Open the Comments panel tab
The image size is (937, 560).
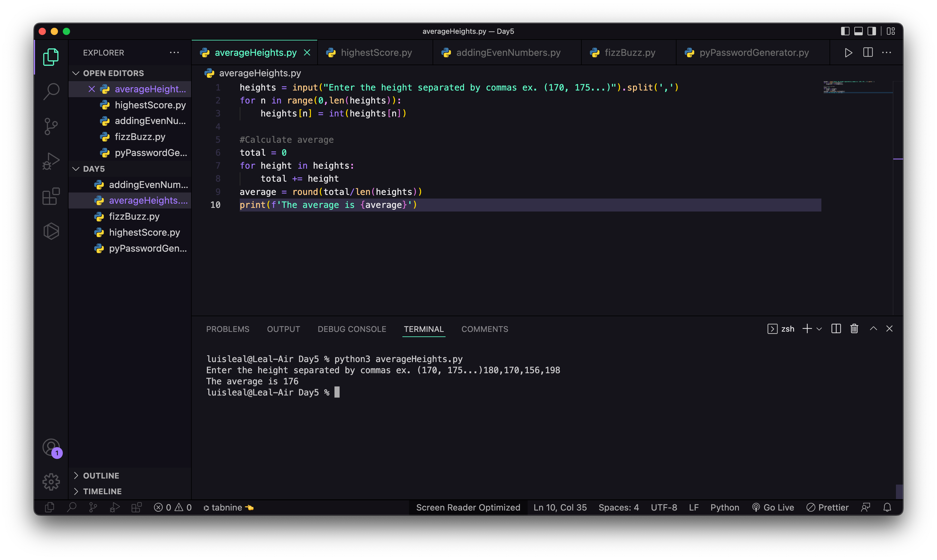485,329
